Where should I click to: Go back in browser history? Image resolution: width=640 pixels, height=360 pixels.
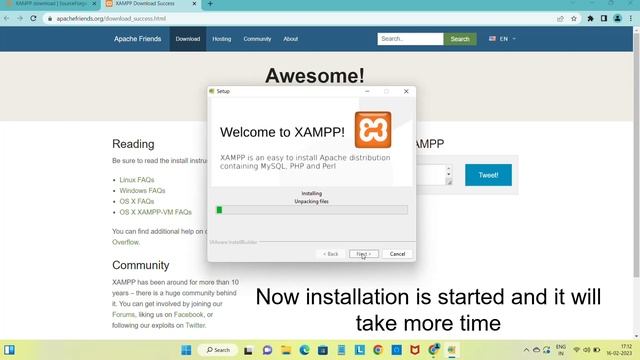pos(7,18)
